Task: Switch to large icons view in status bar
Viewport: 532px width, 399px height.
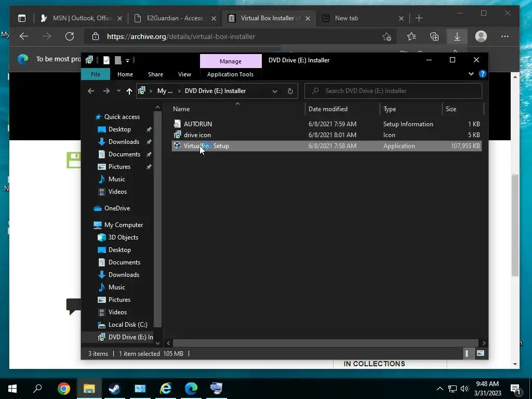Action: (x=481, y=353)
